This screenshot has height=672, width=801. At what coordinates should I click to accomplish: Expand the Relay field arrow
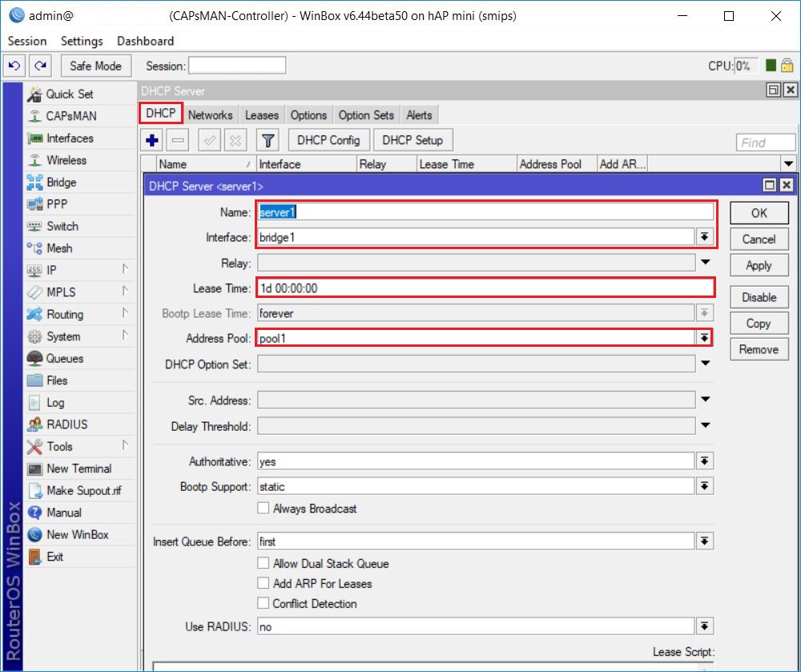[706, 263]
